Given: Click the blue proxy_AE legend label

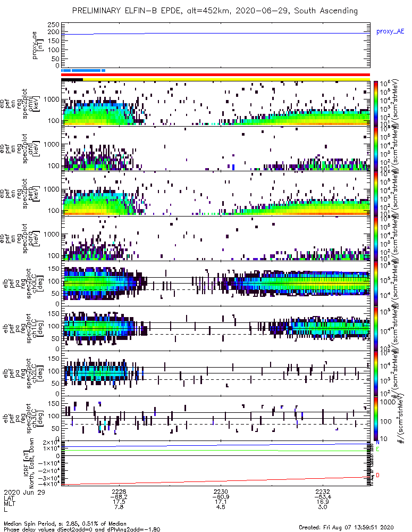Looking at the screenshot, I should pos(390,31).
